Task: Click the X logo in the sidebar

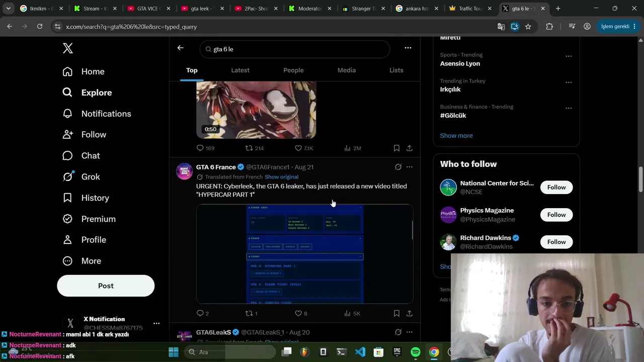Action: pyautogui.click(x=68, y=48)
